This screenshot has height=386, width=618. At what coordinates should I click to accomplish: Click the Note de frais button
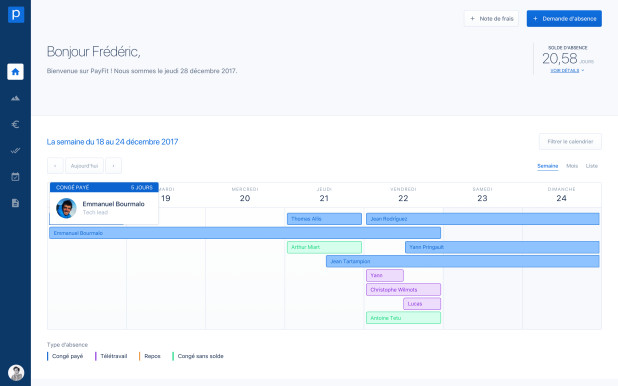pyautogui.click(x=491, y=19)
